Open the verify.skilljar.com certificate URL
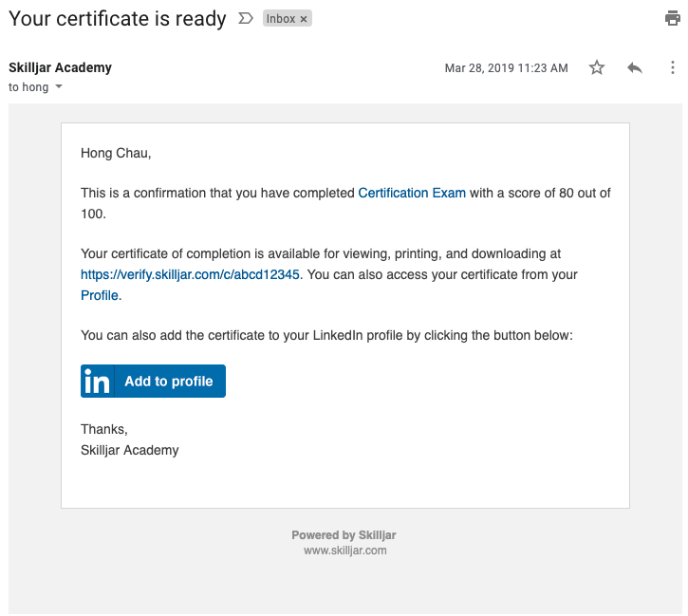Image resolution: width=688 pixels, height=616 pixels. [191, 274]
